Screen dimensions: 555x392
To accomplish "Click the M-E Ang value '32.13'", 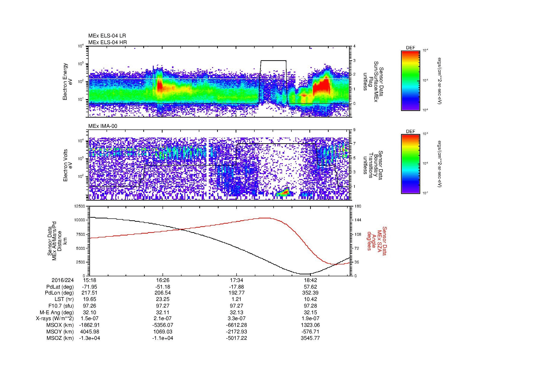I will coord(237,312).
